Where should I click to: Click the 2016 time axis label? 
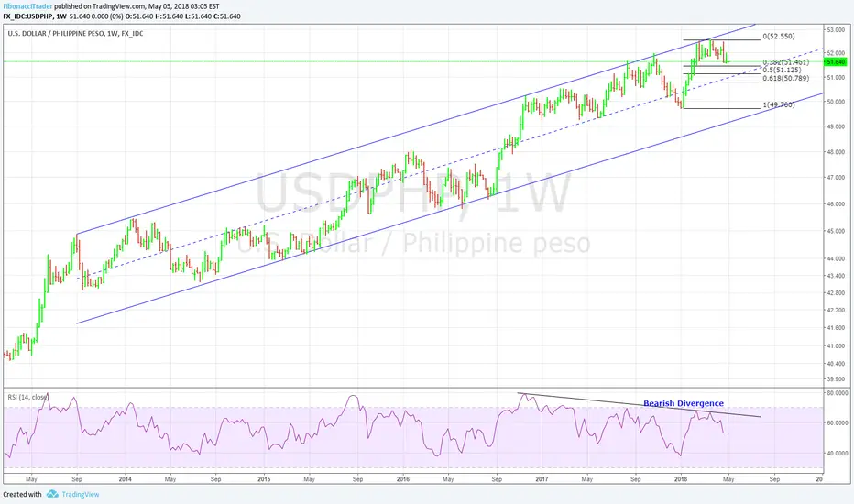403,479
